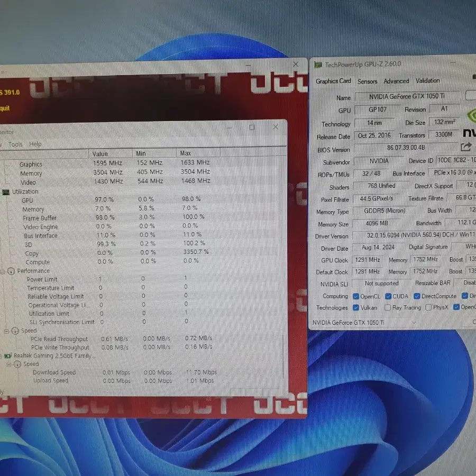Viewport: 476px width, 476px height.
Task: Collapse the Speed node above PCIe throughput
Action: coord(6,332)
